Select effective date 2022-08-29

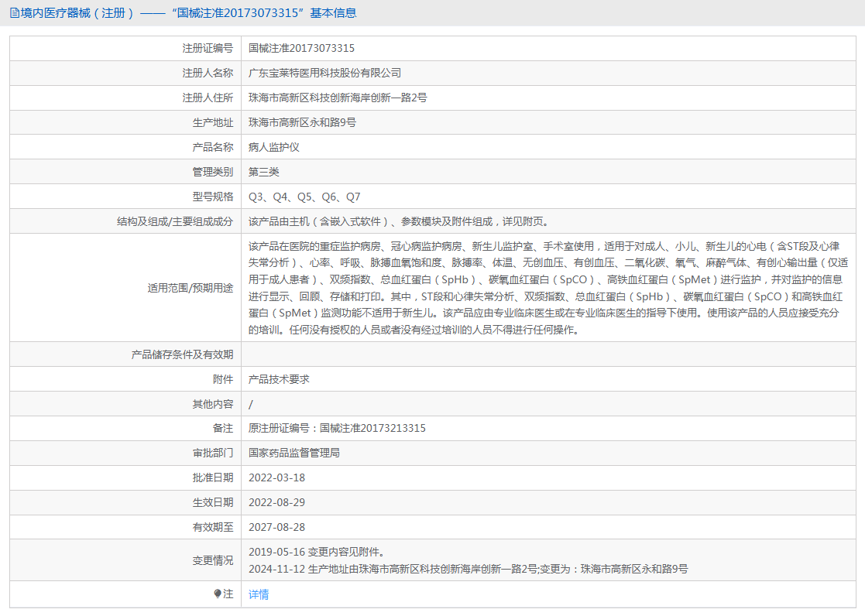click(x=277, y=503)
